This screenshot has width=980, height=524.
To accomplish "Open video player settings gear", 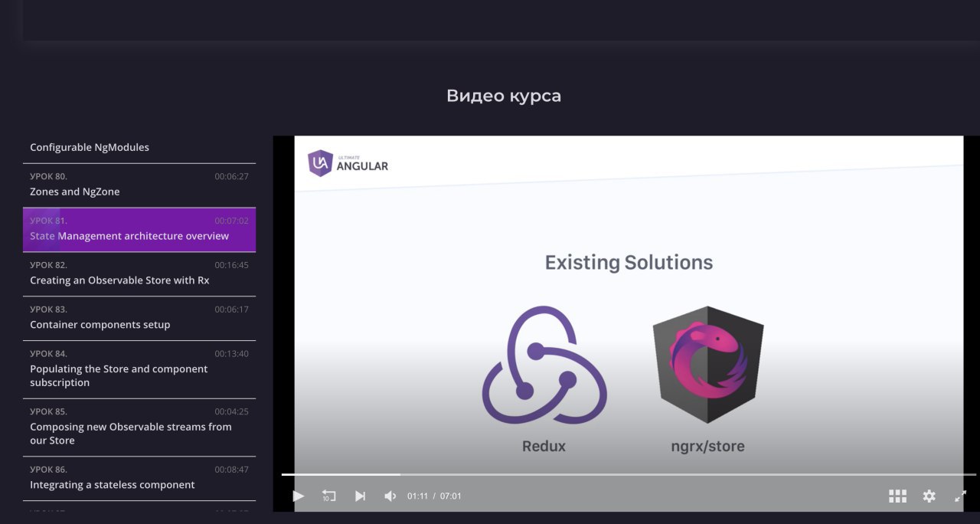I will tap(929, 496).
